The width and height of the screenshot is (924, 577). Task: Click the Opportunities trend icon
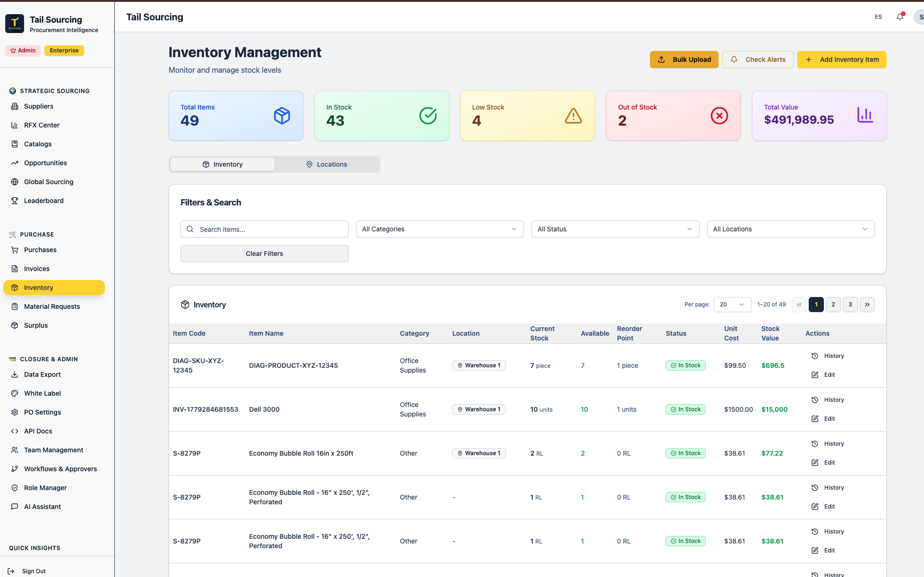(x=15, y=163)
